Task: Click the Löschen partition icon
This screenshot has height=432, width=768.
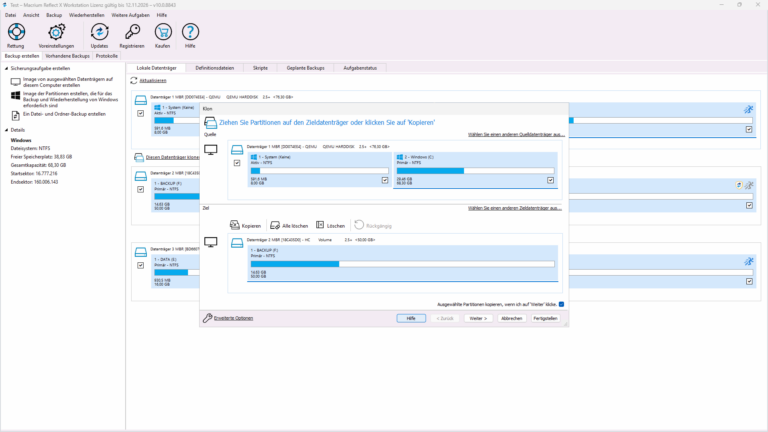Action: point(320,225)
